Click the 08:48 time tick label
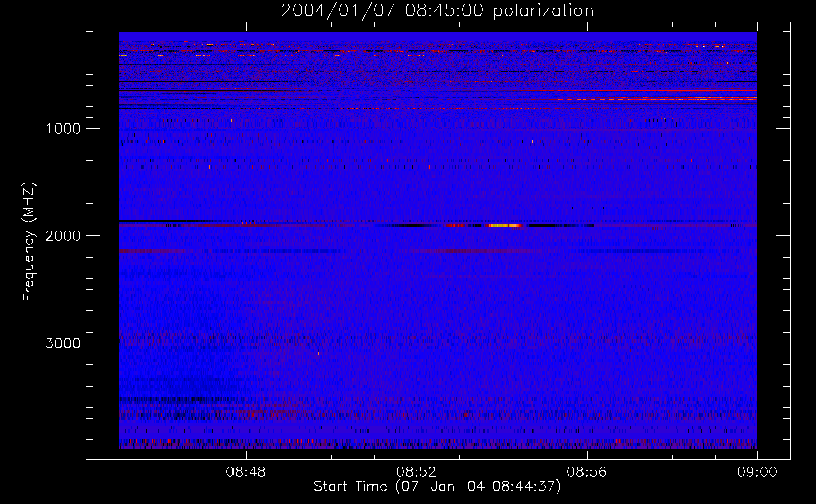Viewport: 816px width, 504px height. point(246,472)
